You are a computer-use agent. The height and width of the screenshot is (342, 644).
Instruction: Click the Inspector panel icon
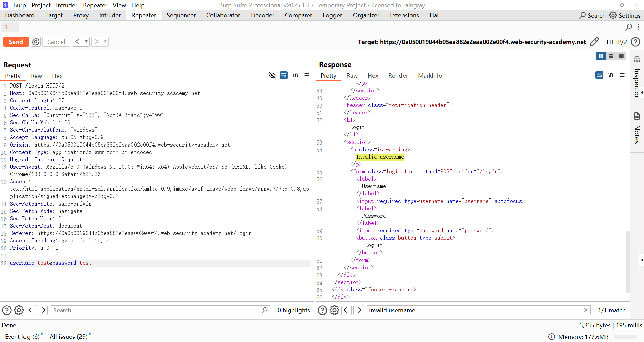click(637, 60)
